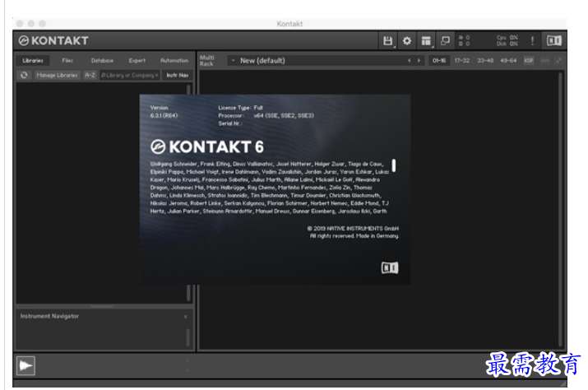Open the multi rack name dropdown
The height and width of the screenshot is (390, 588).
(x=233, y=60)
